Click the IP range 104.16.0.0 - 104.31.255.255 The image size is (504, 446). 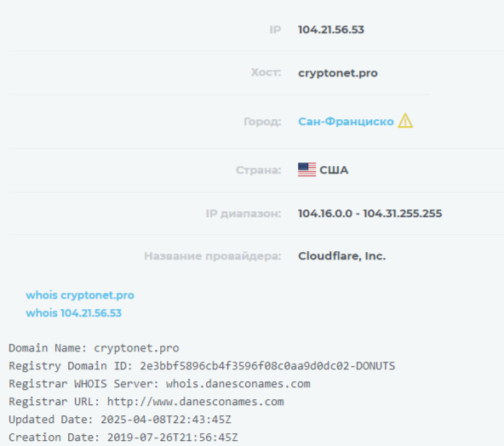[370, 214]
